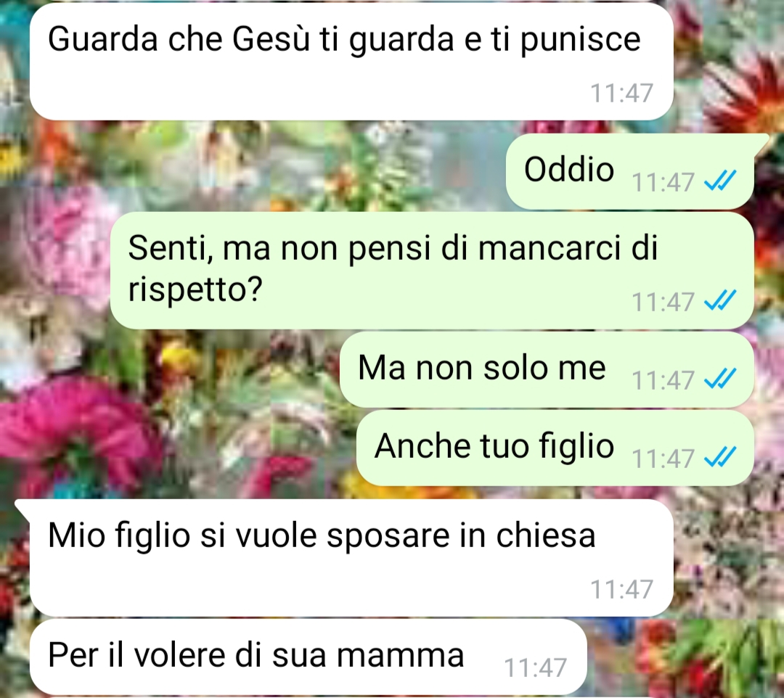
Task: Tap the 'Per il volere di sua mamma' bubble
Action: coord(308,657)
